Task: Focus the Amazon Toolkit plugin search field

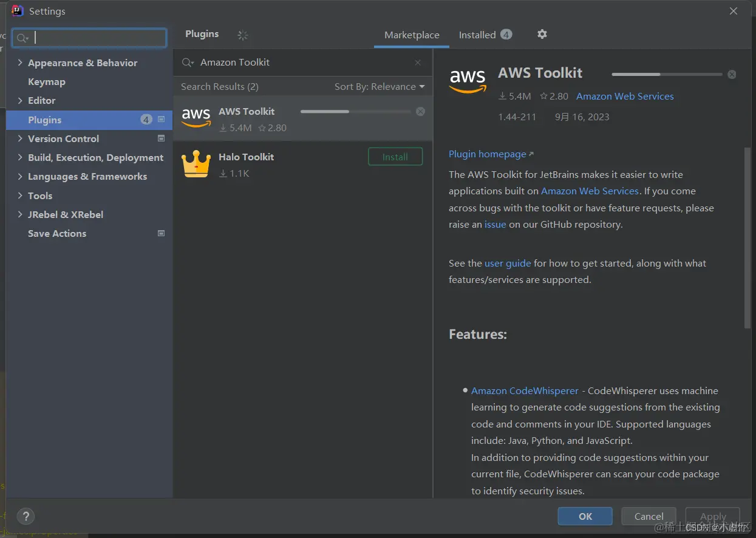Action: point(303,63)
